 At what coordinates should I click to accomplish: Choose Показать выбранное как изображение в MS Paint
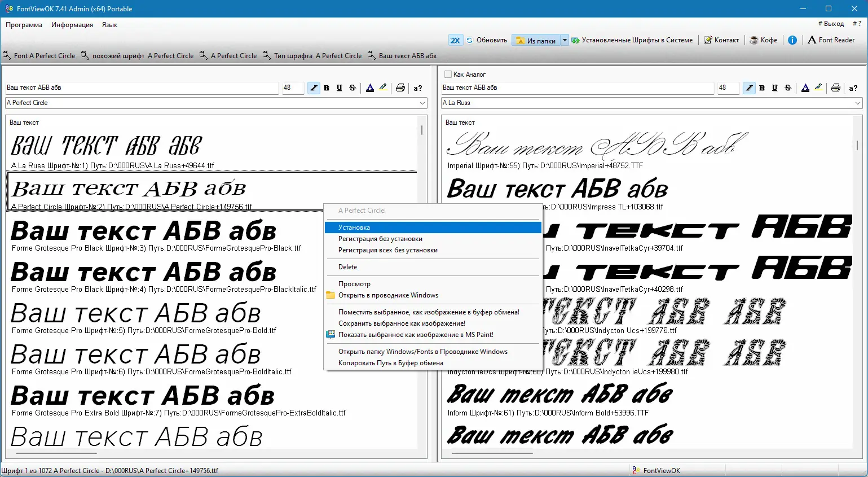point(433,335)
